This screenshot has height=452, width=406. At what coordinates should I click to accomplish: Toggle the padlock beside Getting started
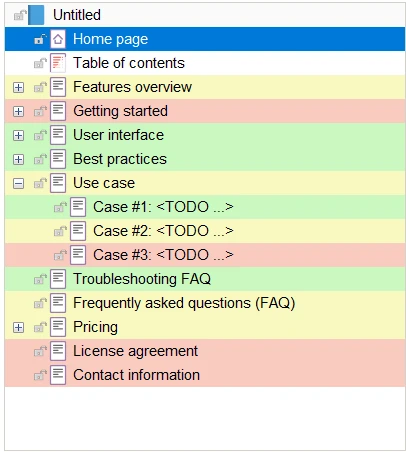pos(40,111)
